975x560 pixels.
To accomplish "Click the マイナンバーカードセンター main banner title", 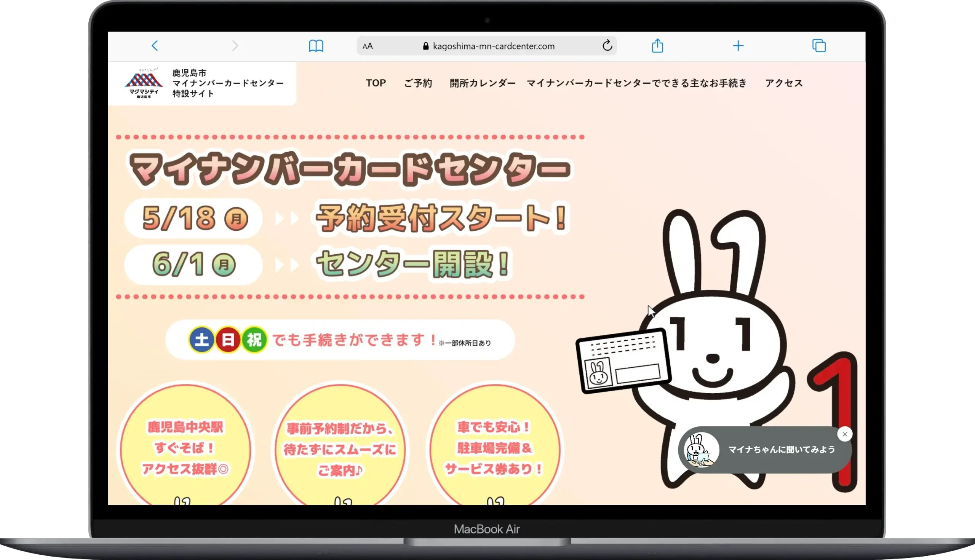I will coord(349,169).
